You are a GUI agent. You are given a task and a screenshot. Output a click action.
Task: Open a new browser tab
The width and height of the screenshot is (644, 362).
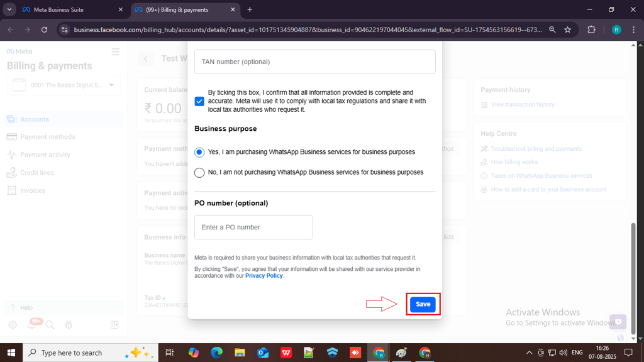[250, 9]
